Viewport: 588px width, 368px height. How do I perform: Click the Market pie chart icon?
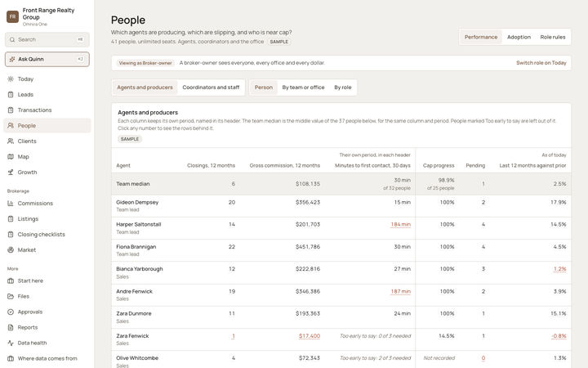pyautogui.click(x=11, y=249)
